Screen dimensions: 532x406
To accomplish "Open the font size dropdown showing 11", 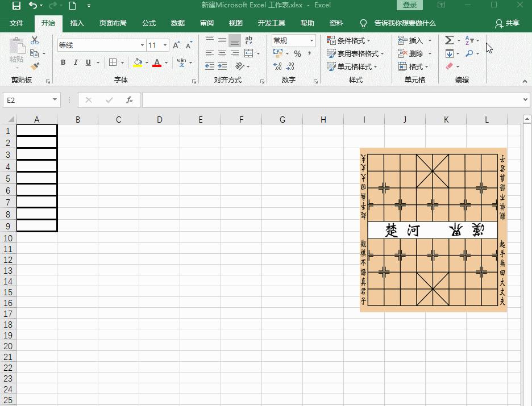I will [x=165, y=44].
